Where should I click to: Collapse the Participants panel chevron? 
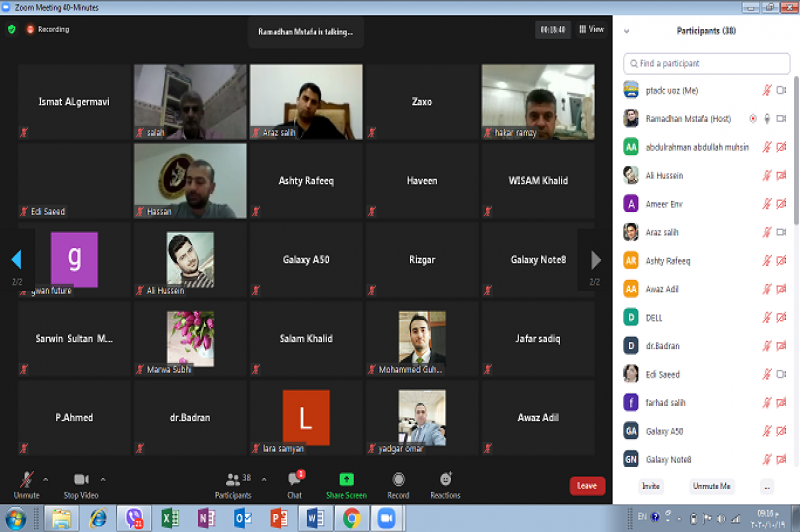[627, 31]
